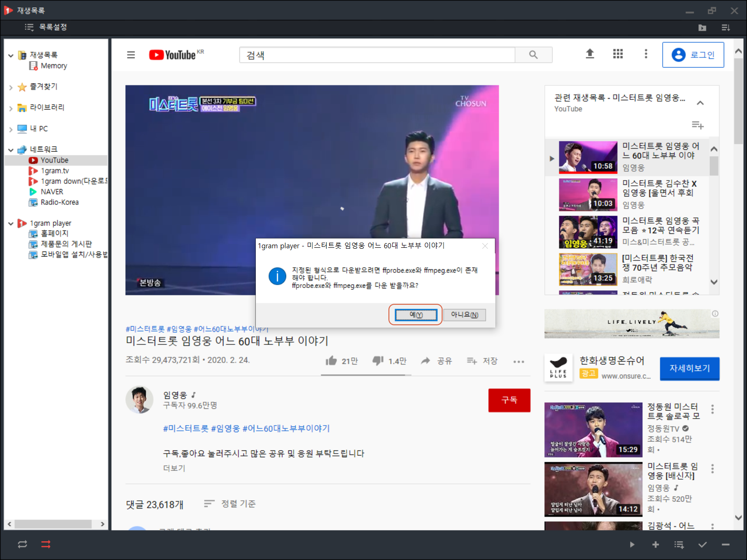Open the 홈페이지 homepage item

tap(49, 233)
